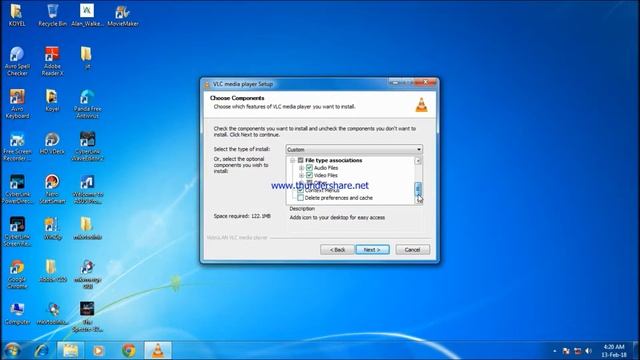Click the speaker volume tray icon
The height and width of the screenshot is (360, 640).
click(x=588, y=351)
